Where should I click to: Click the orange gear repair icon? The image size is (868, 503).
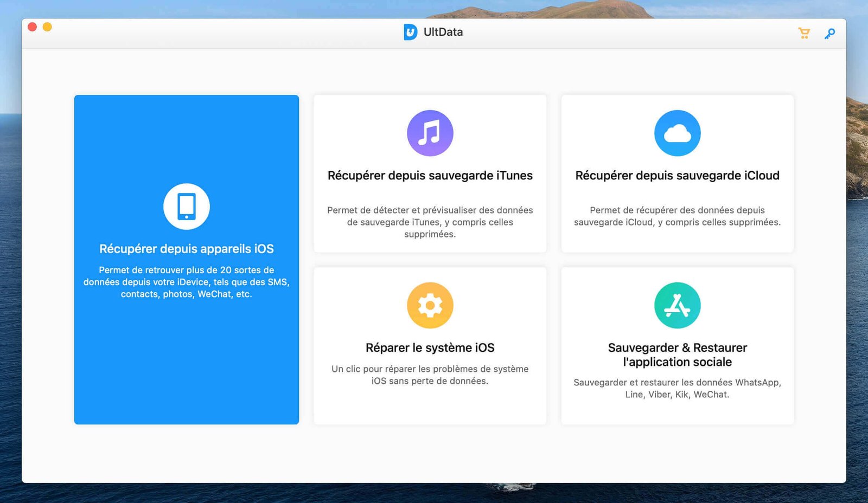click(x=430, y=305)
